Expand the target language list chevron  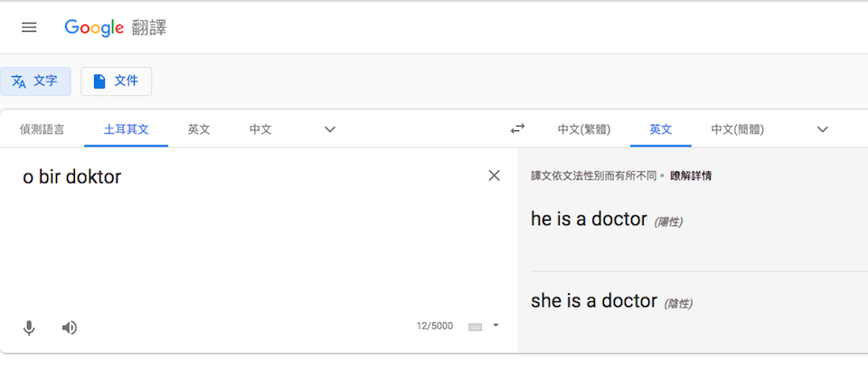pyautogui.click(x=823, y=129)
